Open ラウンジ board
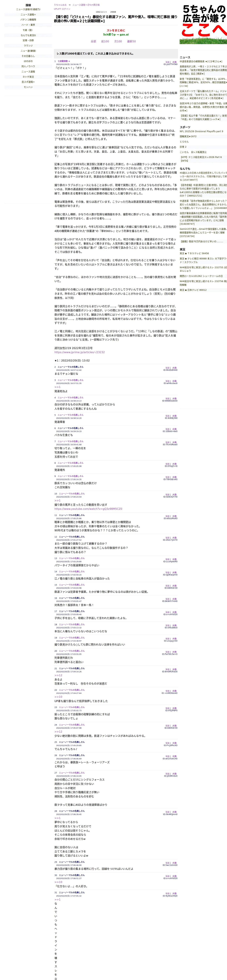This screenshot has height=980, width=227. click(x=28, y=46)
